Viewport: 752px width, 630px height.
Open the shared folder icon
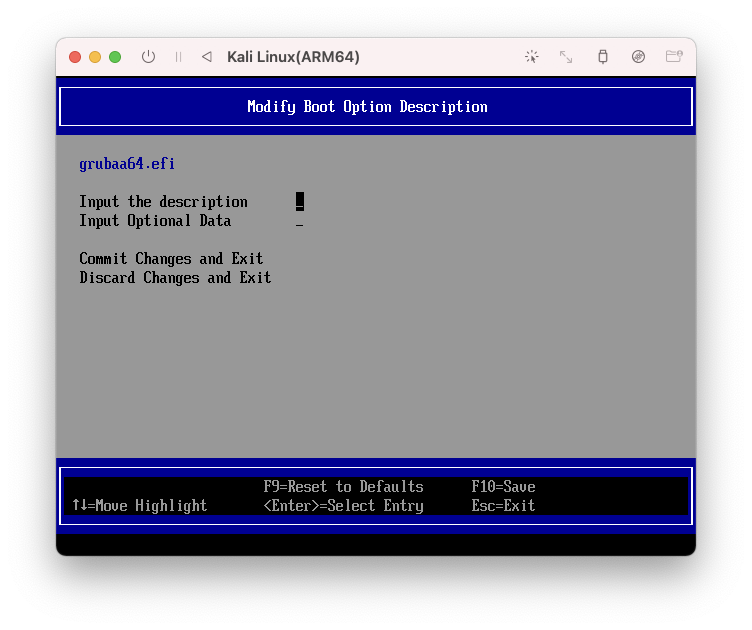click(674, 57)
